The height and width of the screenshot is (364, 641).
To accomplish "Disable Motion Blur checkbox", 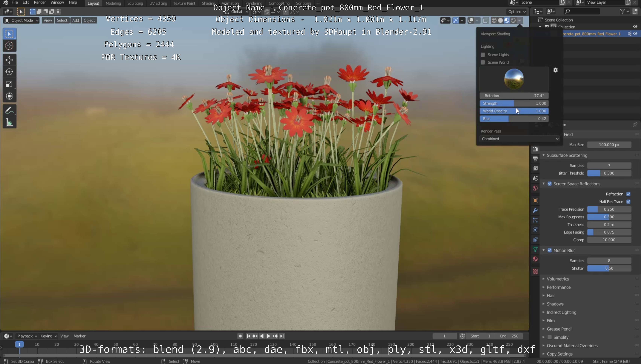I will pyautogui.click(x=550, y=250).
